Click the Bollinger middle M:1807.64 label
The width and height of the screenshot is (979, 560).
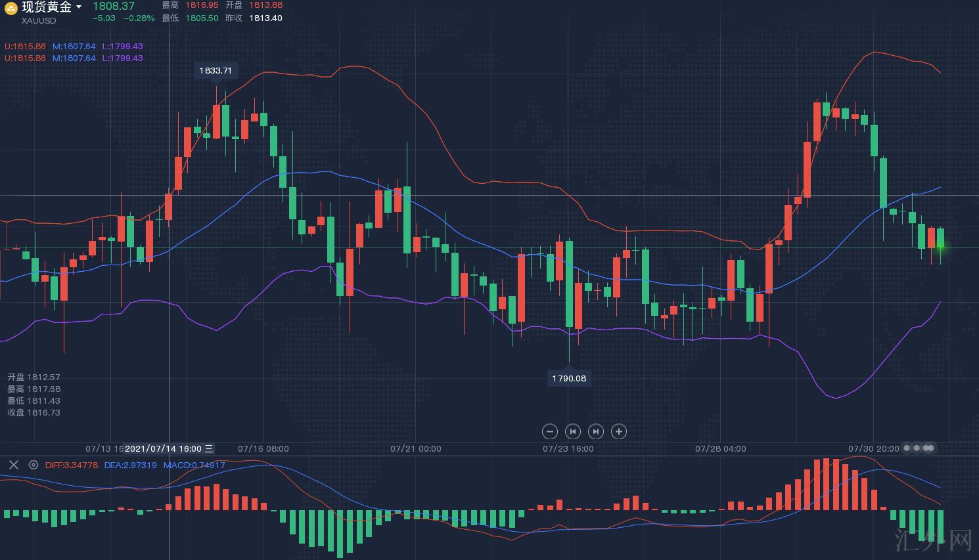click(74, 47)
